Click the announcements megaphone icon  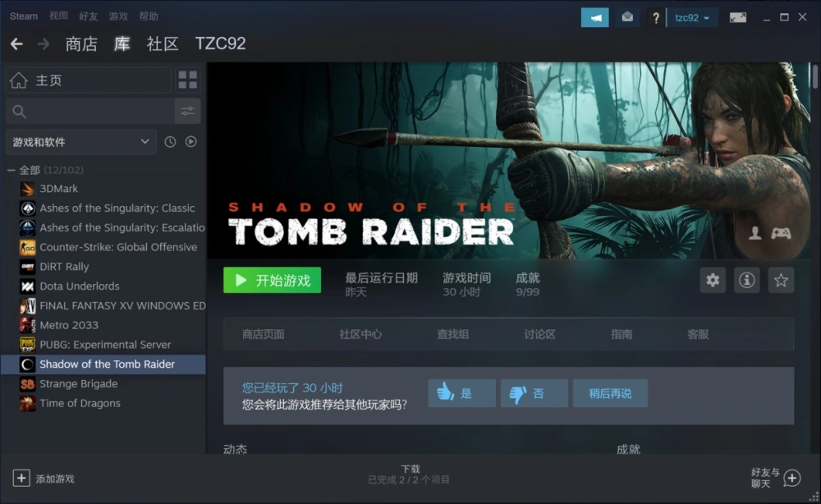click(594, 18)
